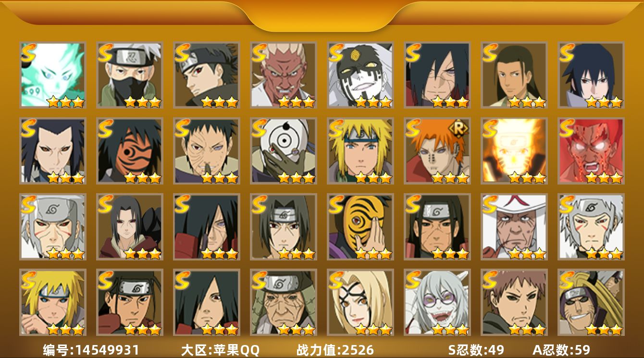
Task: Click the 大区:苹果QQ server label
Action: pos(220,349)
